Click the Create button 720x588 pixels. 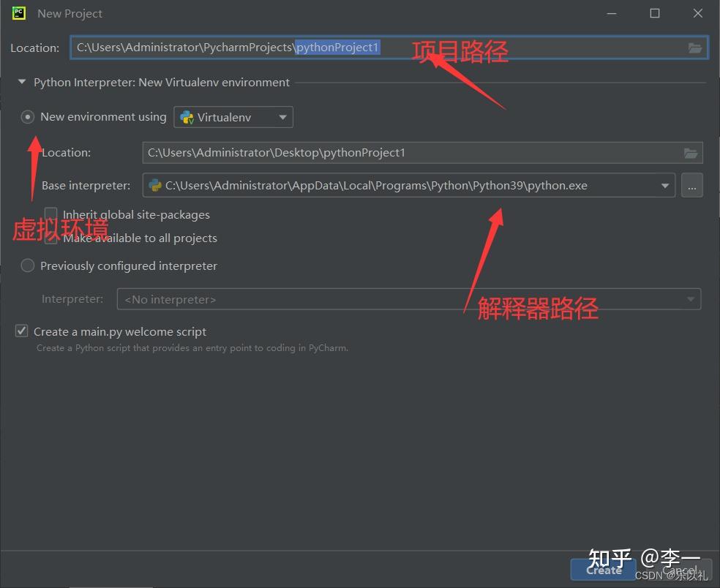click(x=602, y=570)
